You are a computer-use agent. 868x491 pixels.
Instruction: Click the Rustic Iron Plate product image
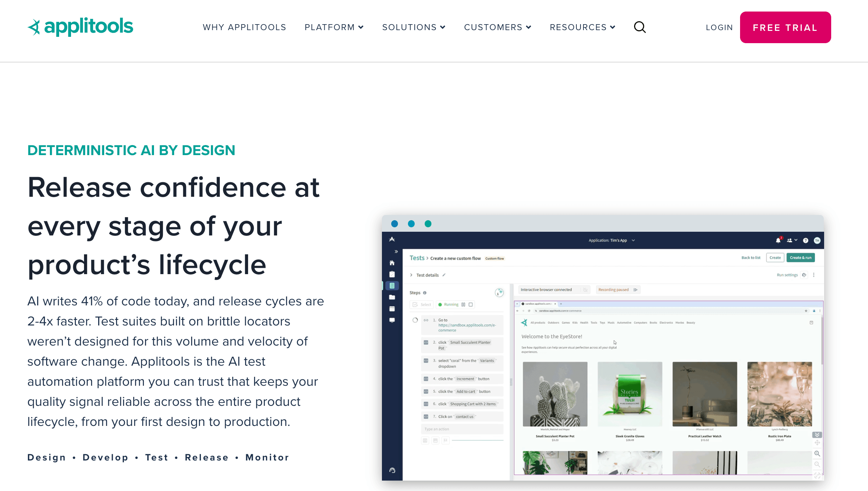click(780, 394)
